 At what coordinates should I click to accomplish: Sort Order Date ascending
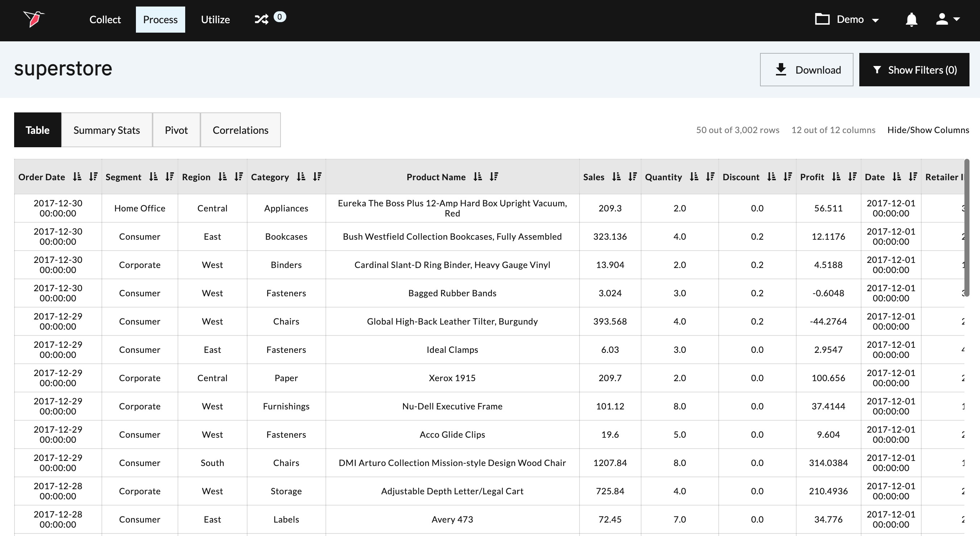pyautogui.click(x=77, y=177)
